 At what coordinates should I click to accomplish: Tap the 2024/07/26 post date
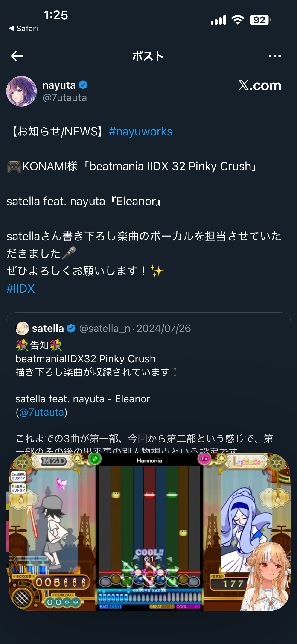[163, 328]
